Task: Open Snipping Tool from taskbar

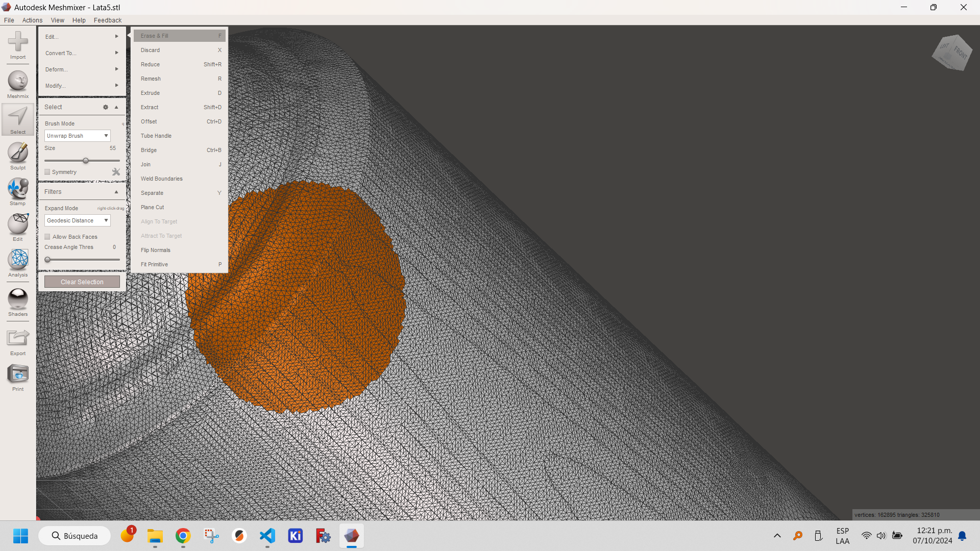Action: point(211,536)
